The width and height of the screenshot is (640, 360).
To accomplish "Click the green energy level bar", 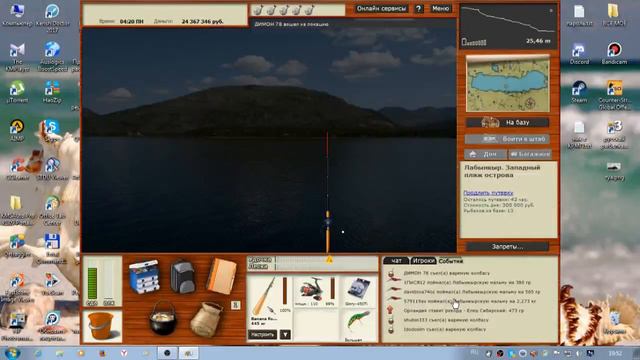I will (93, 283).
